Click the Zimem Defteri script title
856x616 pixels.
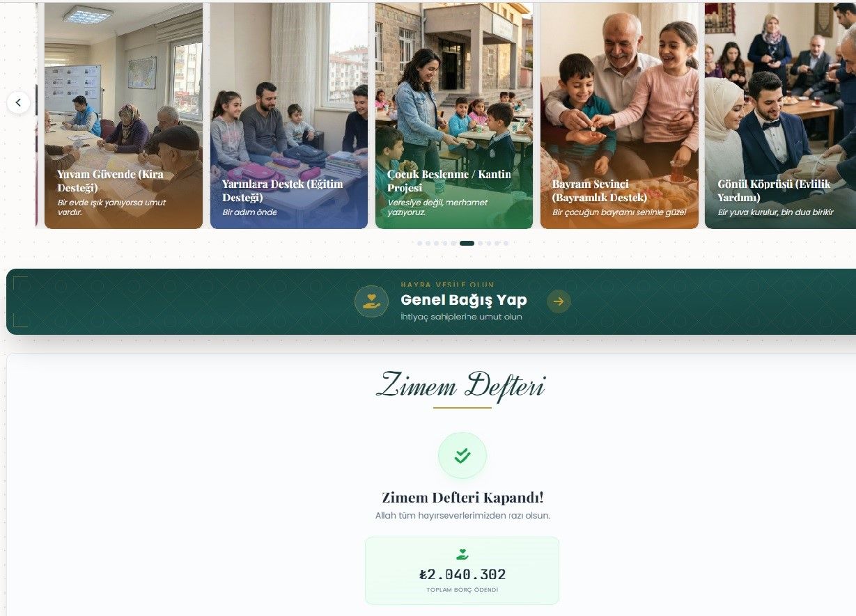461,386
